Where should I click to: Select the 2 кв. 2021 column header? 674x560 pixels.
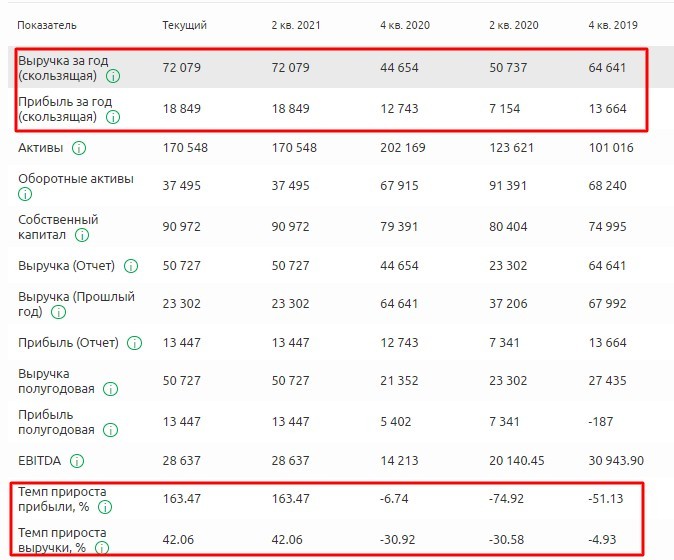[x=296, y=24]
